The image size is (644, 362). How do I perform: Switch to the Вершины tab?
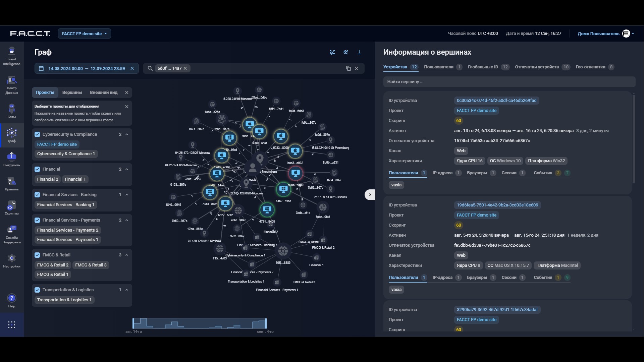(72, 93)
